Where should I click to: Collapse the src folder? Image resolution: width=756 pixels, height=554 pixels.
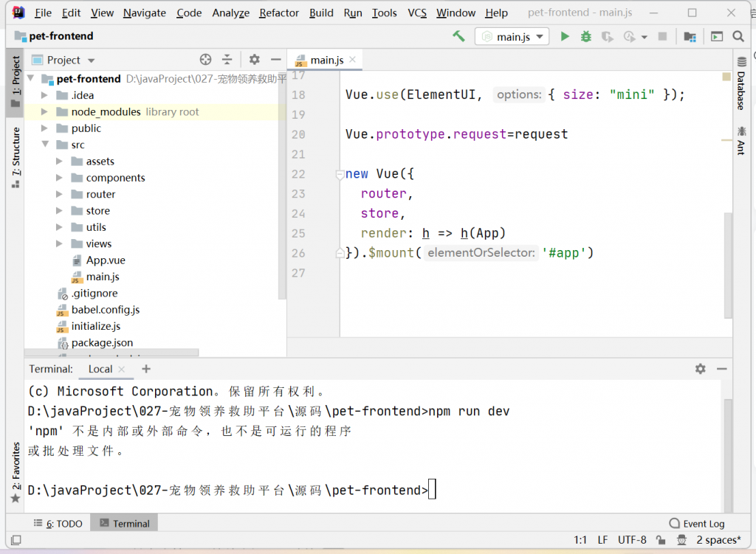[x=45, y=144]
